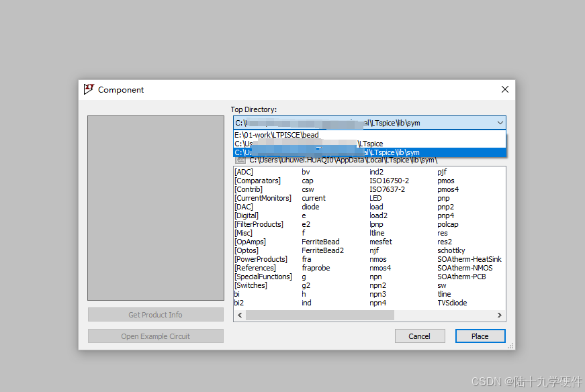
Task: Click the Place button
Action: pos(480,336)
